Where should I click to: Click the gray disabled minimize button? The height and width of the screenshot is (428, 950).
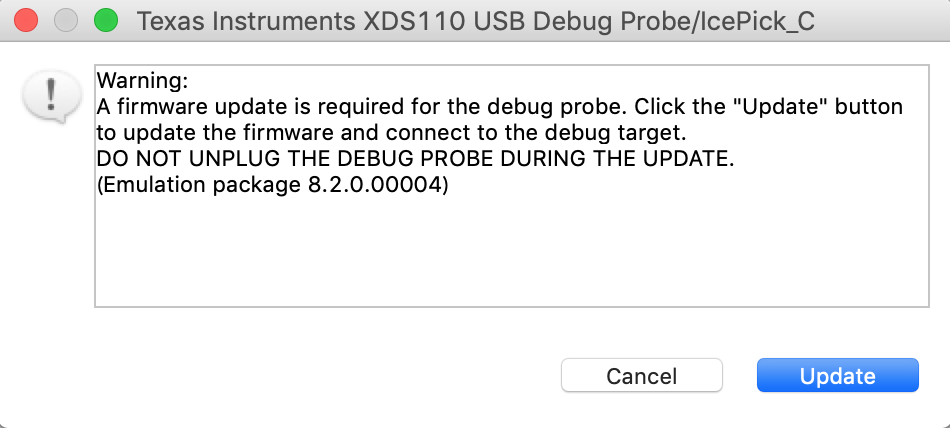[x=66, y=21]
